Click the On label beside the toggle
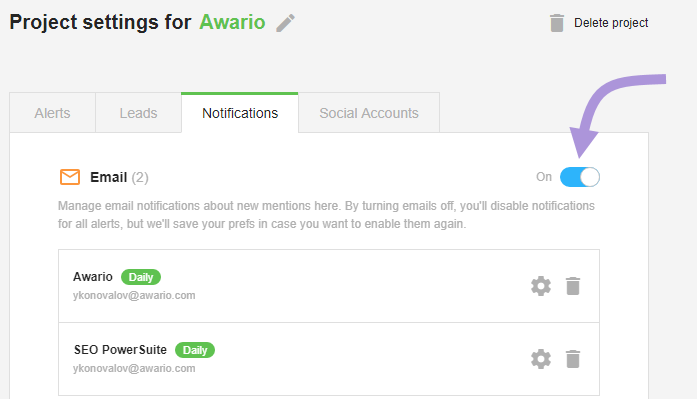Viewport: 697px width, 399px height. click(544, 177)
